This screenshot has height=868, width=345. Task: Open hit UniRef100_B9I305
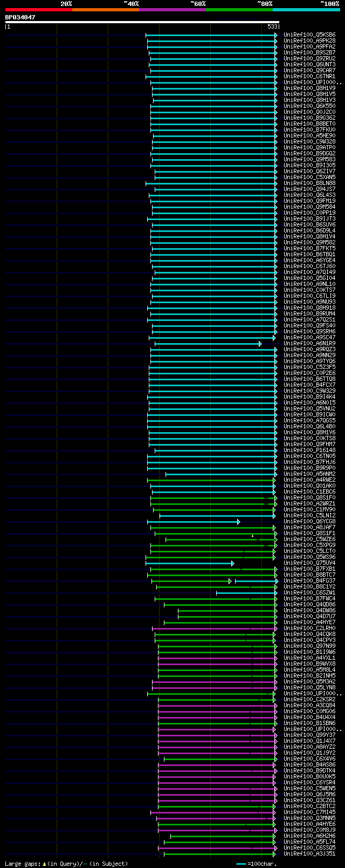click(x=309, y=166)
